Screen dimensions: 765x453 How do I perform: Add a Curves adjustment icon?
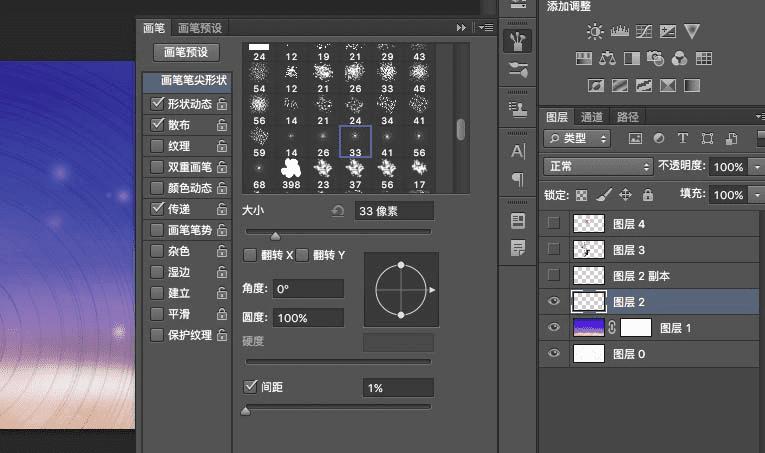(644, 32)
